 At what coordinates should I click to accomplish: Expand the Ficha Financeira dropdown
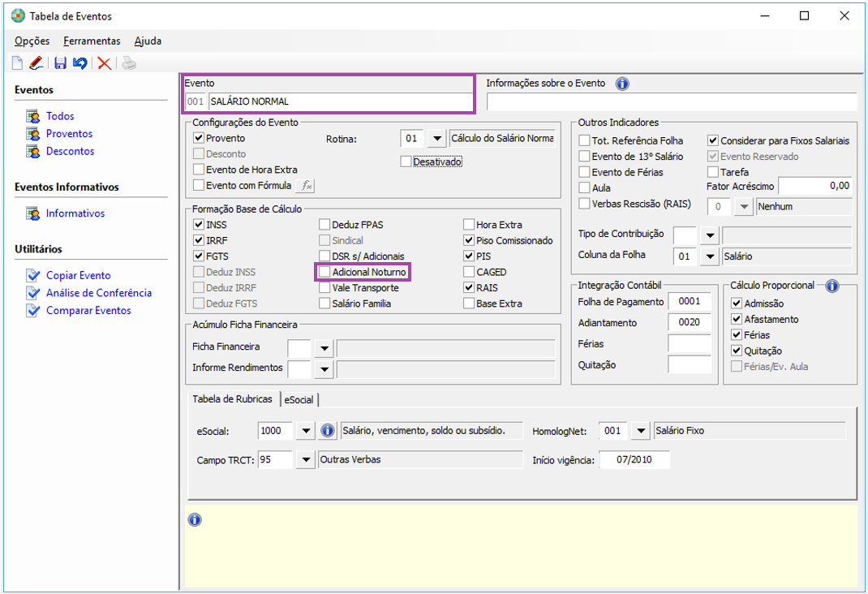[324, 348]
